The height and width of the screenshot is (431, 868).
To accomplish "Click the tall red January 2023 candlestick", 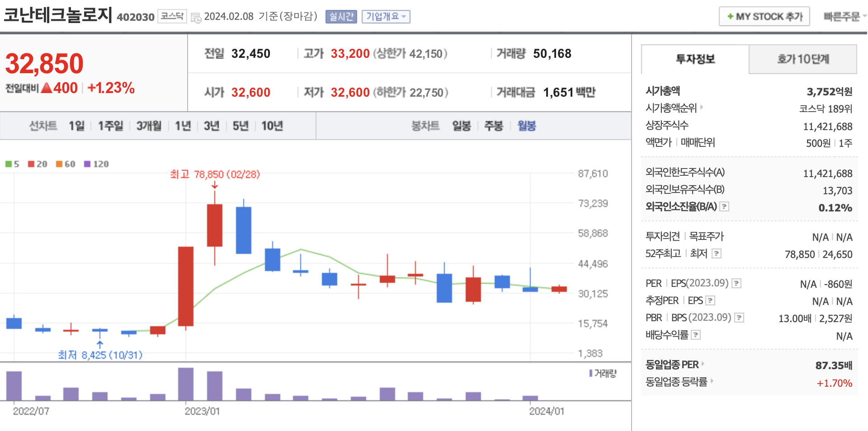I will tap(186, 286).
